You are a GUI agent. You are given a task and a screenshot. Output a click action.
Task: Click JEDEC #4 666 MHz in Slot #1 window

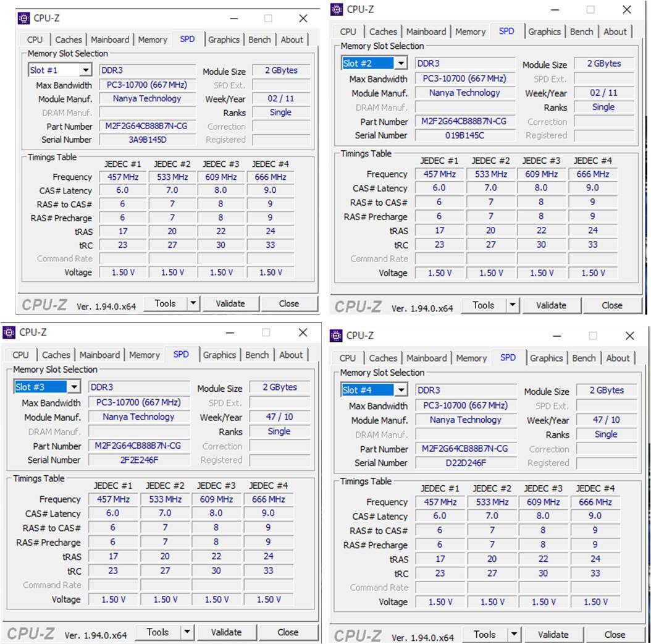point(271,177)
